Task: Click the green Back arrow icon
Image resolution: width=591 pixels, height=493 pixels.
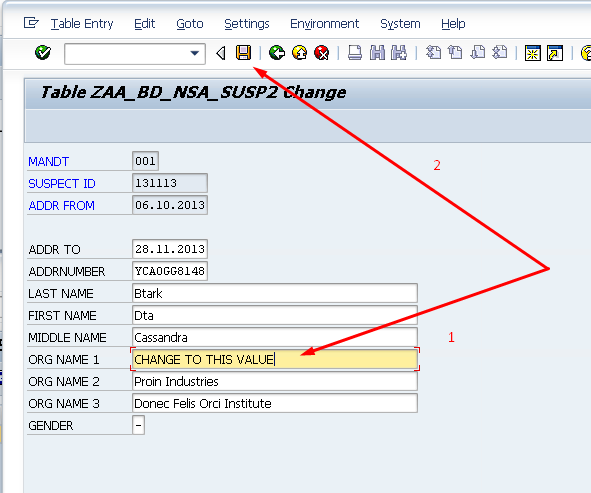Action: click(x=277, y=53)
